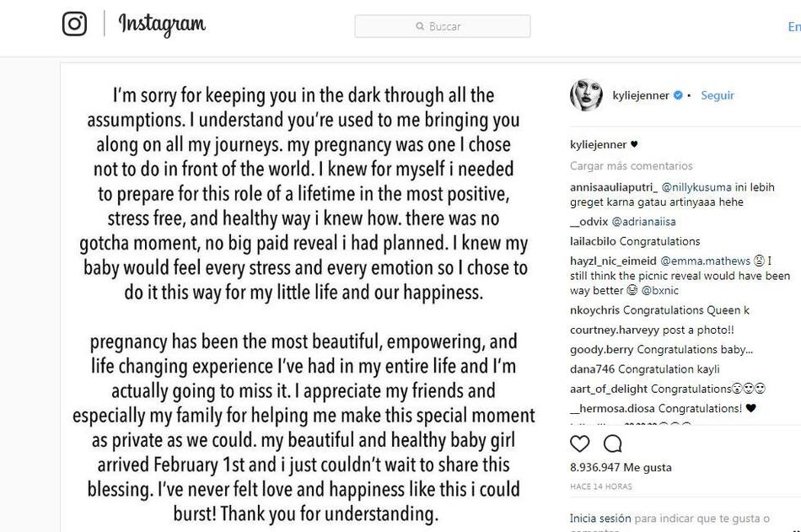
Task: Click the Instagram camera logo icon
Action: pyautogui.click(x=75, y=24)
